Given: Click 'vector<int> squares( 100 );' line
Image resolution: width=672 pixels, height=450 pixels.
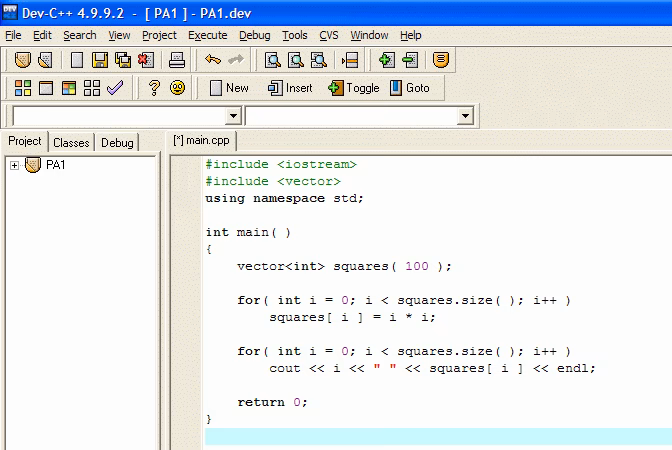Looking at the screenshot, I should (344, 266).
